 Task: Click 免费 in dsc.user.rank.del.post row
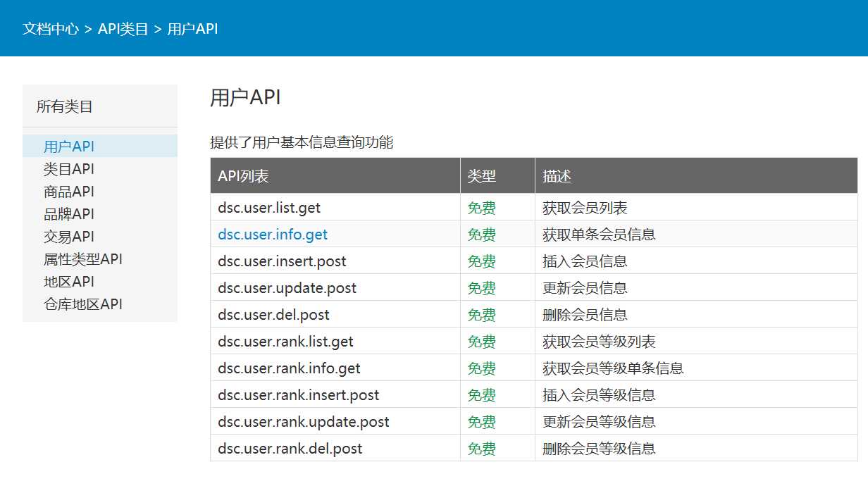pyautogui.click(x=482, y=449)
